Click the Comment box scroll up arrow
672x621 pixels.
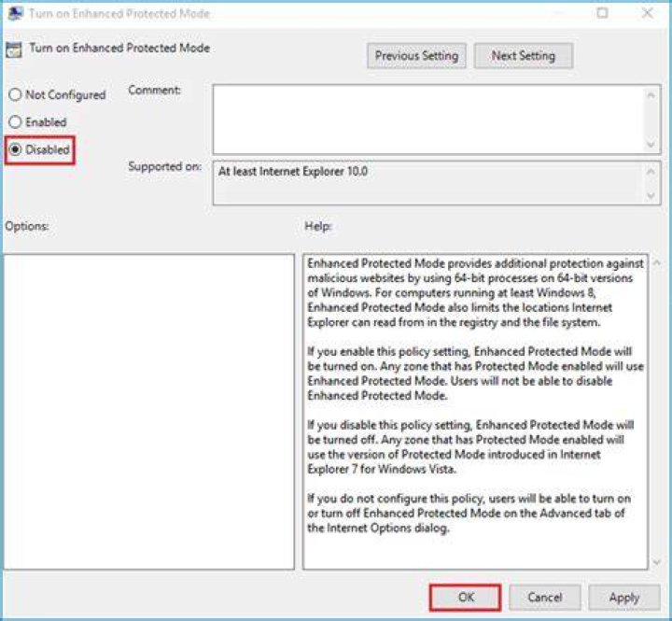point(651,94)
